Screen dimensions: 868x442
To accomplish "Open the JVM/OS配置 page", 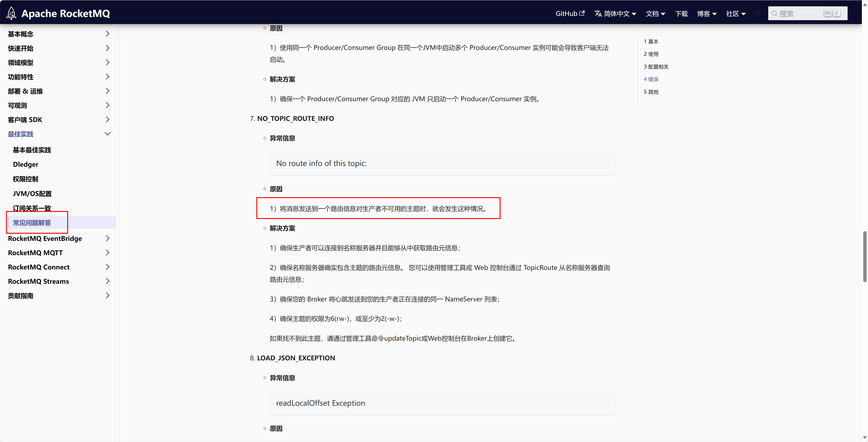I will (32, 194).
